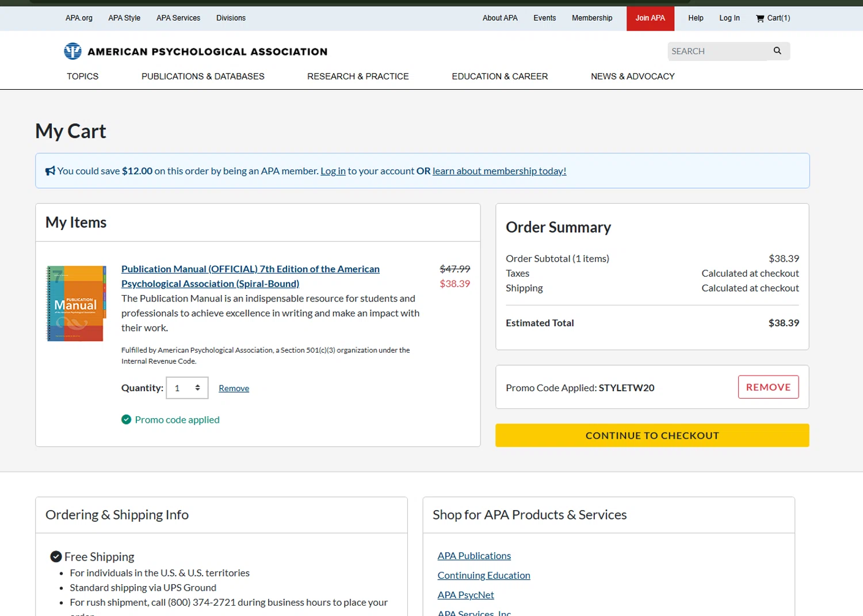
Task: Click the My Cart heading
Action: click(71, 131)
